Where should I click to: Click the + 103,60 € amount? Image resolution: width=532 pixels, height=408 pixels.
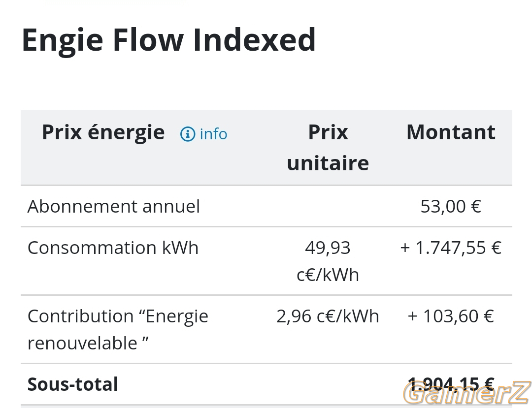pos(451,316)
